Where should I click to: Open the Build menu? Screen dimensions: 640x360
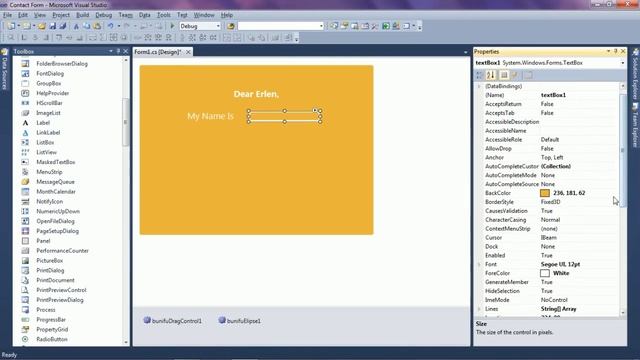(82, 15)
